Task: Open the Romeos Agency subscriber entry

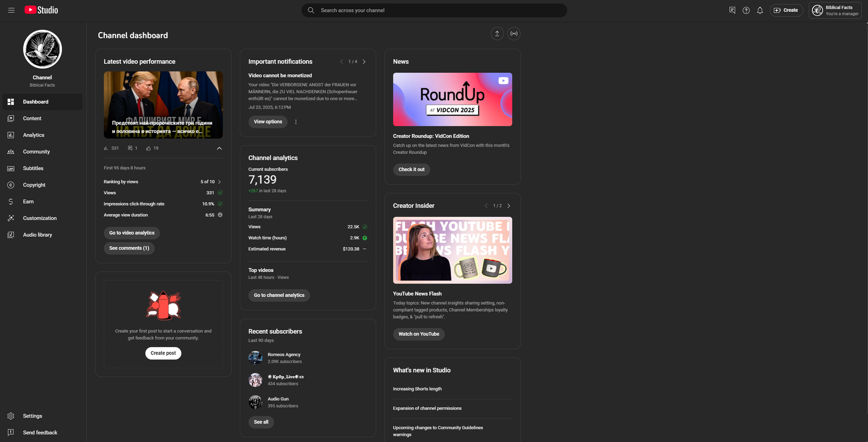Action: [x=284, y=358]
